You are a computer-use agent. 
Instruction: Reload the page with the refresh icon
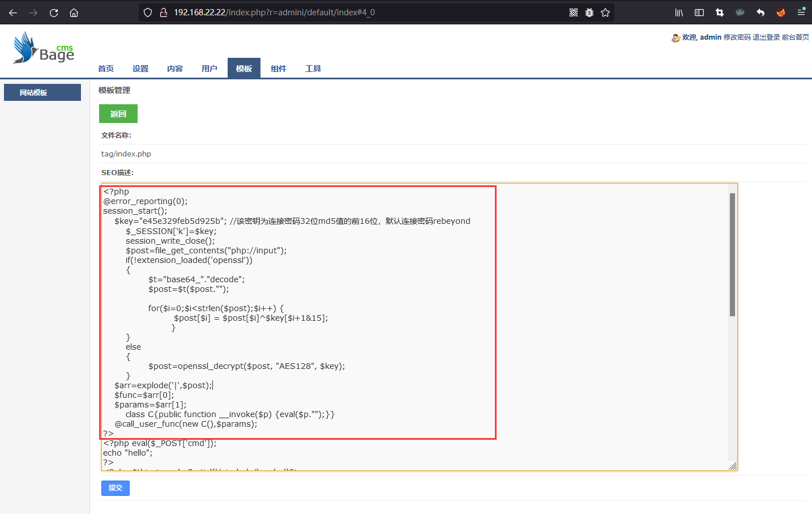point(54,12)
